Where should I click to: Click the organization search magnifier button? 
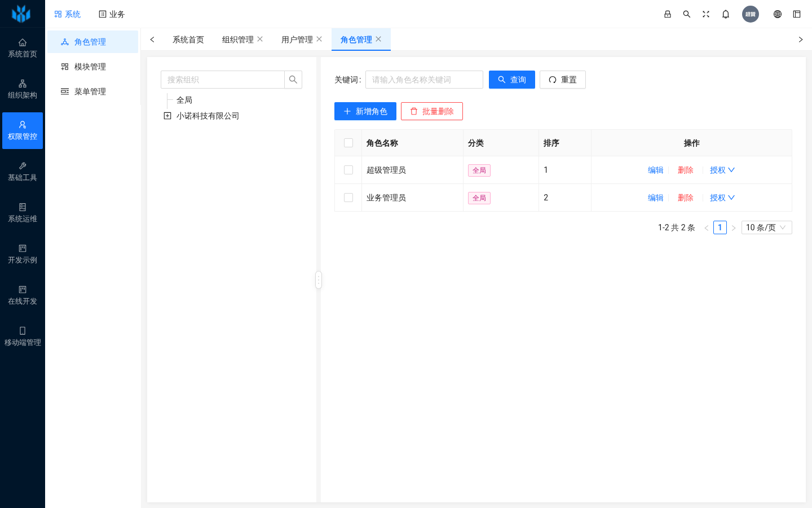293,80
